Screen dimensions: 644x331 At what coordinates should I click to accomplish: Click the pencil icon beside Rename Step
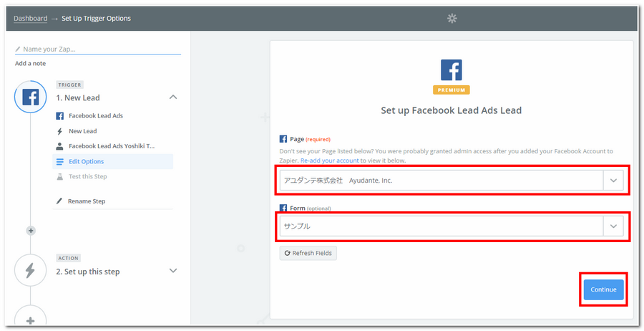coord(59,201)
